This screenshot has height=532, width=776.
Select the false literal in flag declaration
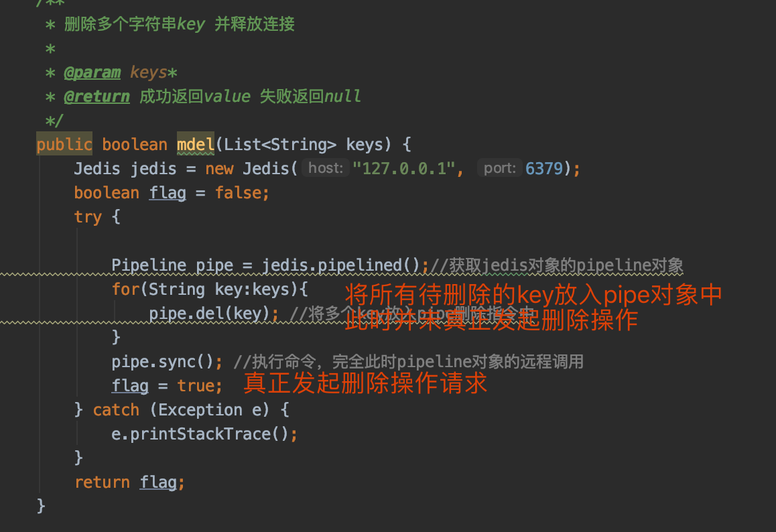pos(239,193)
